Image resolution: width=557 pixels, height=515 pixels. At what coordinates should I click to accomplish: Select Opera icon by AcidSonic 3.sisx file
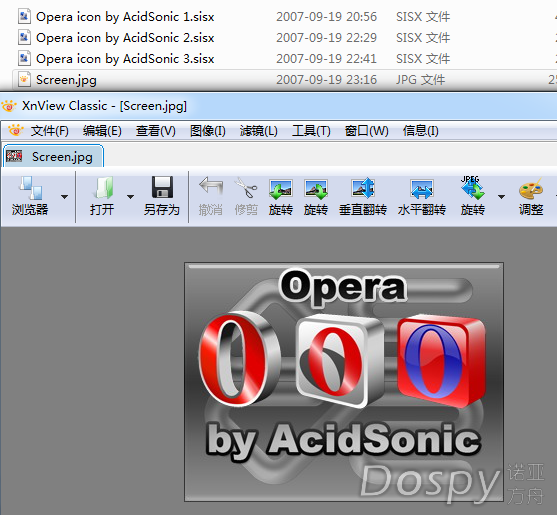125,59
